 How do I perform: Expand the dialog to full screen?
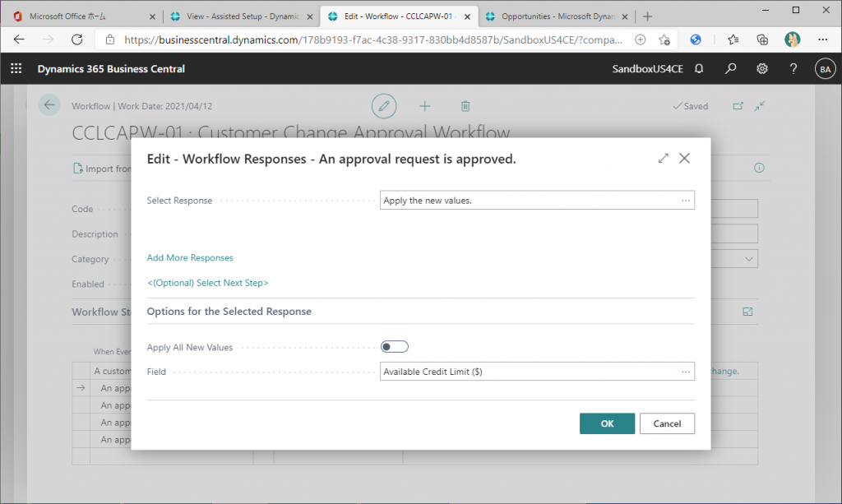click(664, 159)
